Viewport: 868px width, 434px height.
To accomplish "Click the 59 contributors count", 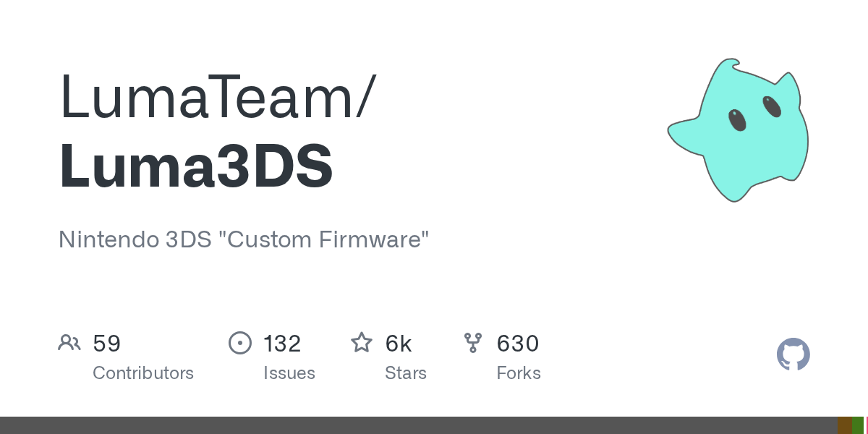I will click(x=107, y=344).
